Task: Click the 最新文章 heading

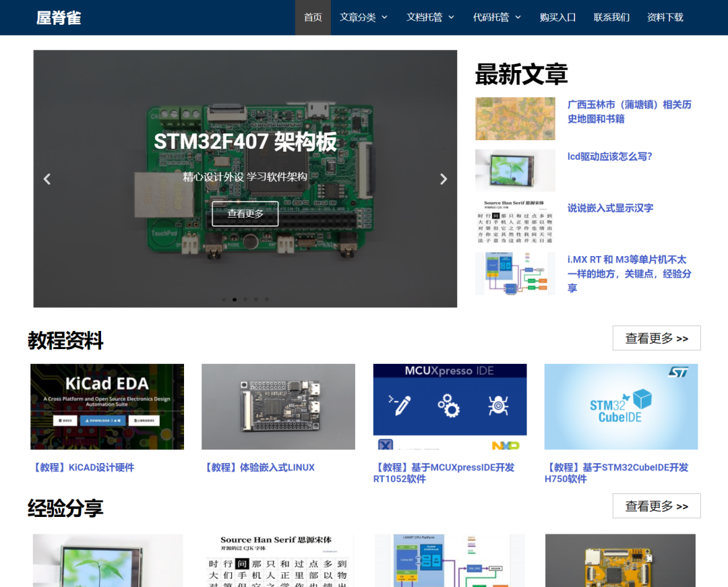Action: coord(521,74)
